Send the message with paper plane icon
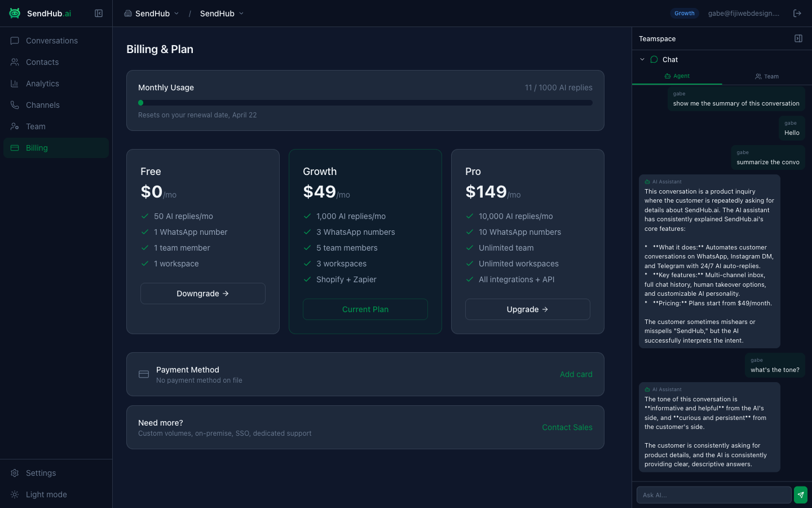812x508 pixels. [801, 495]
